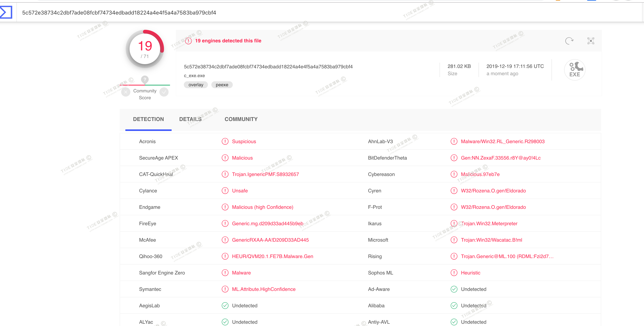Click the Ad-Aware Undetected checkmark icon

pos(454,289)
